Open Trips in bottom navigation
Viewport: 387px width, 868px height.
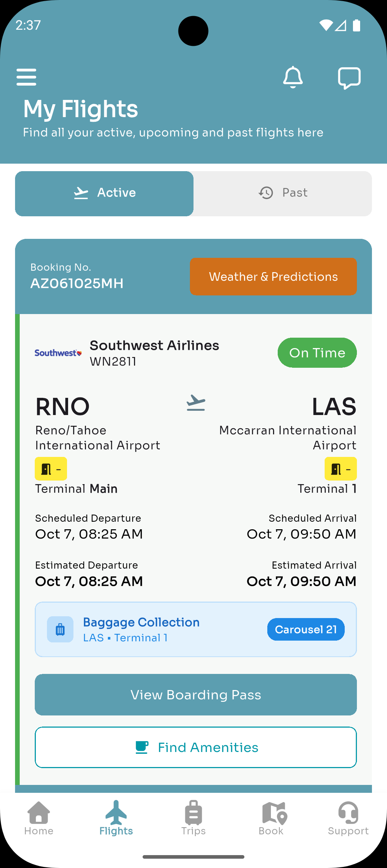tap(193, 818)
